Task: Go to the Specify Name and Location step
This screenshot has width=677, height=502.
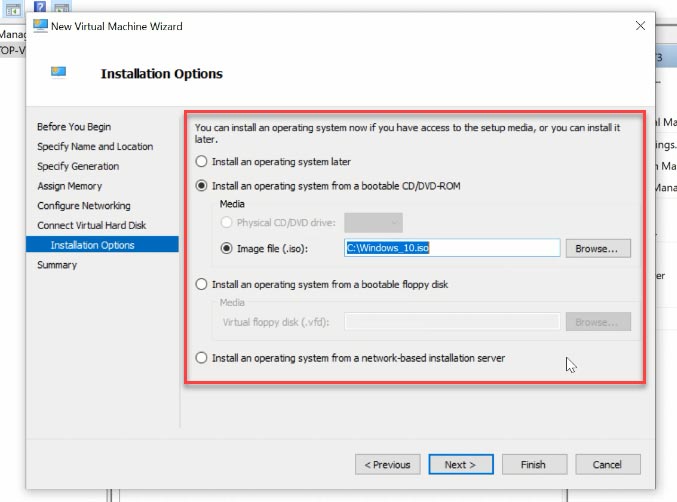Action: (x=95, y=147)
